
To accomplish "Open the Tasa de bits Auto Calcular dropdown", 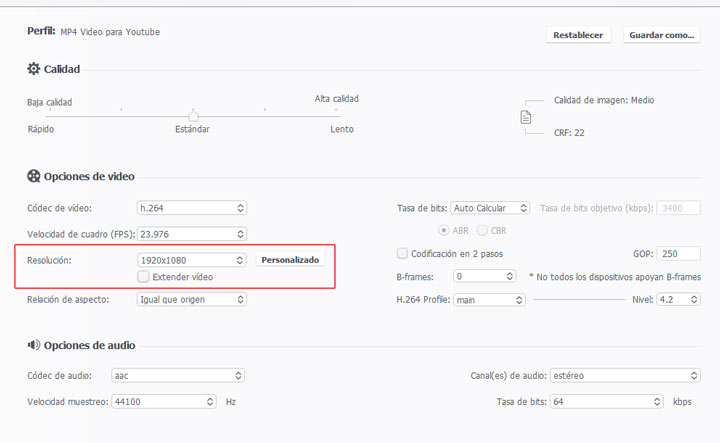I will [490, 208].
